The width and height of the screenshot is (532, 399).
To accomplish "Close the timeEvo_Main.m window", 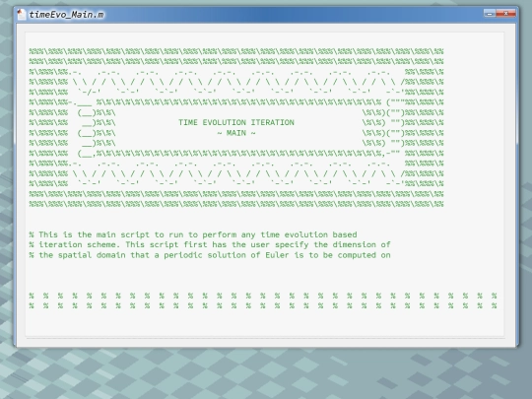I will pyautogui.click(x=505, y=13).
